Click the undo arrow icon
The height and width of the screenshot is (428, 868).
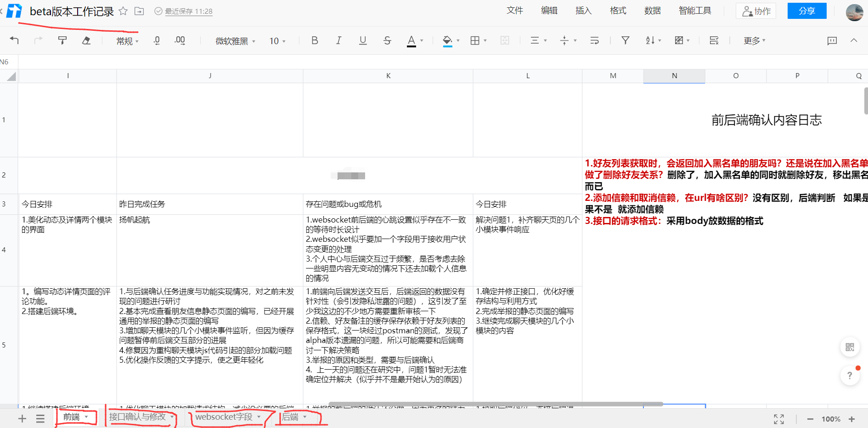14,40
